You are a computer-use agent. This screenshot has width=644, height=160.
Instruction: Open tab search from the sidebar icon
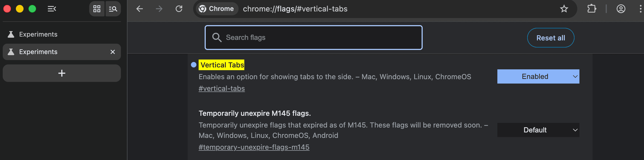pyautogui.click(x=113, y=9)
